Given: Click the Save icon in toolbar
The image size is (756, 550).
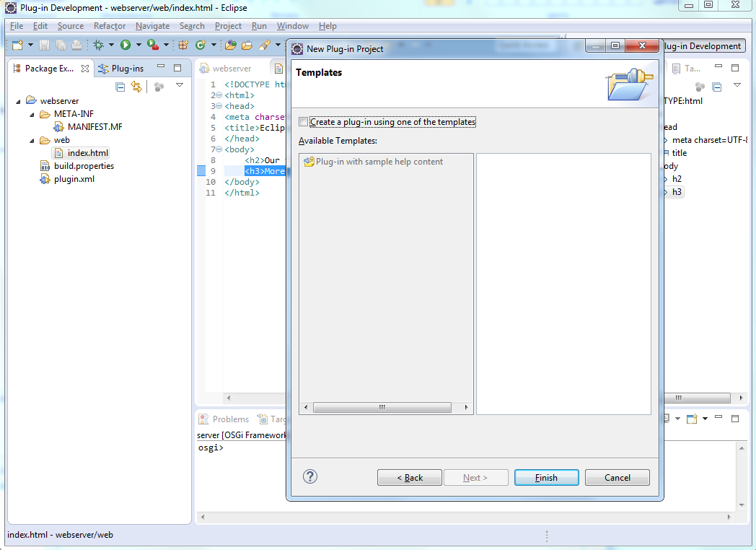Looking at the screenshot, I should point(44,45).
